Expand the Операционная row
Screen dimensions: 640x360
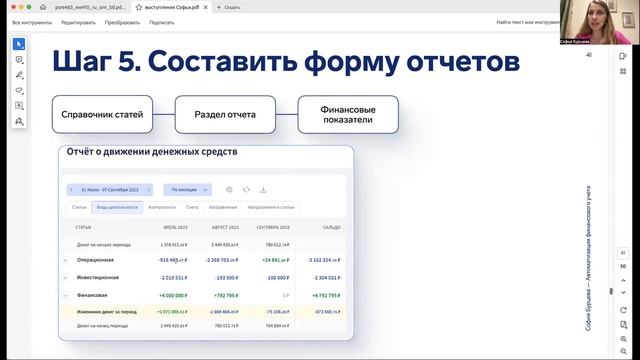click(65, 260)
